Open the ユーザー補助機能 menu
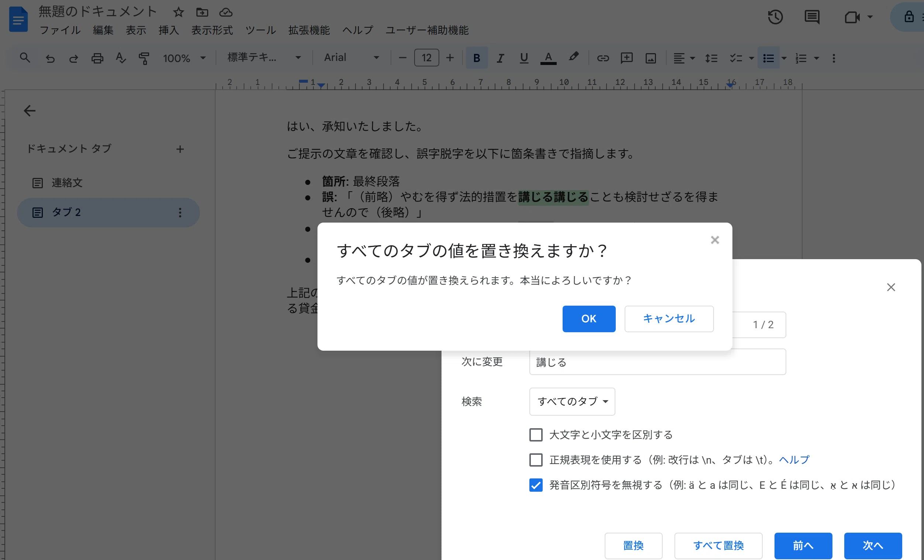 click(427, 30)
